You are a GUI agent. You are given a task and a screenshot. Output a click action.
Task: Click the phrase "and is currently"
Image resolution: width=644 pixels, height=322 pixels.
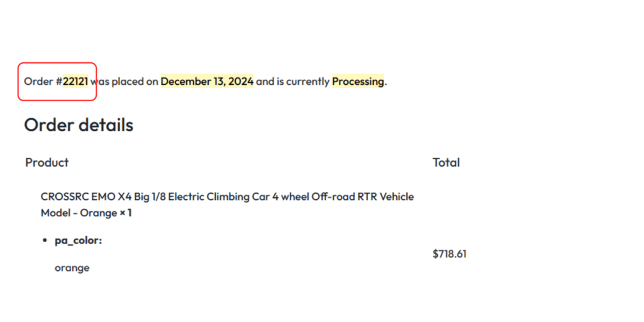[292, 81]
